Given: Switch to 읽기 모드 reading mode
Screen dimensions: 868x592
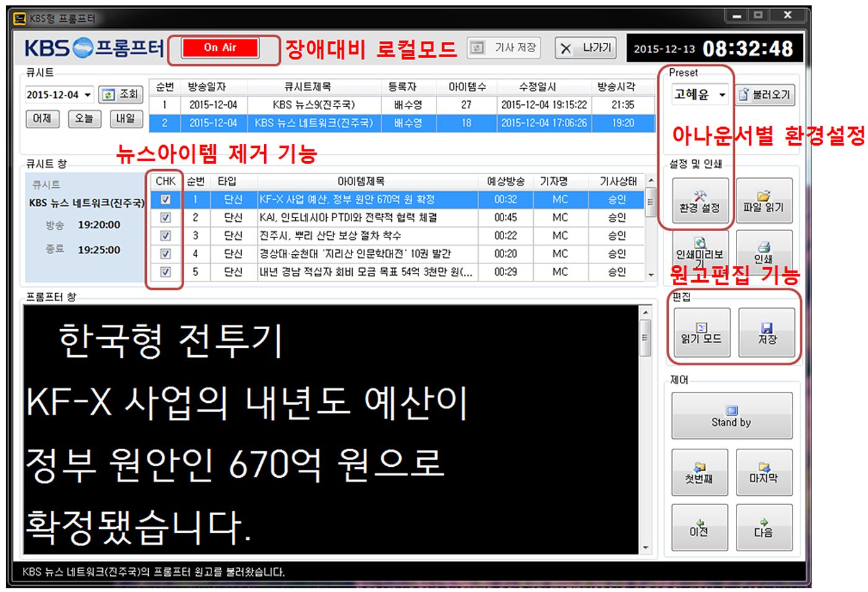Looking at the screenshot, I should (x=701, y=332).
